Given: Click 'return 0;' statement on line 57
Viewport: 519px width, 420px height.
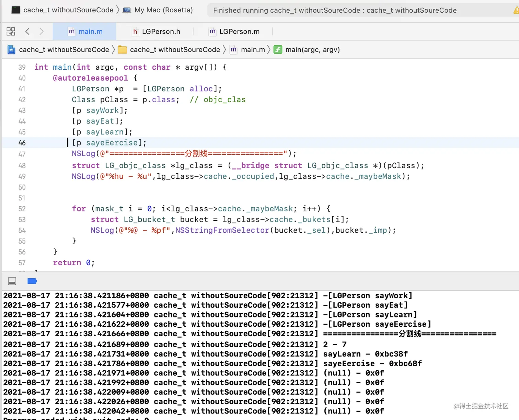Looking at the screenshot, I should point(74,263).
